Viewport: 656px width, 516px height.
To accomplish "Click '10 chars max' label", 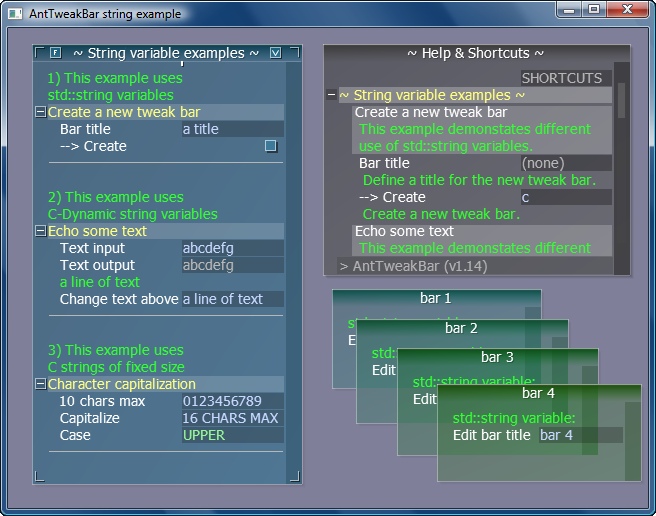I will [x=102, y=401].
